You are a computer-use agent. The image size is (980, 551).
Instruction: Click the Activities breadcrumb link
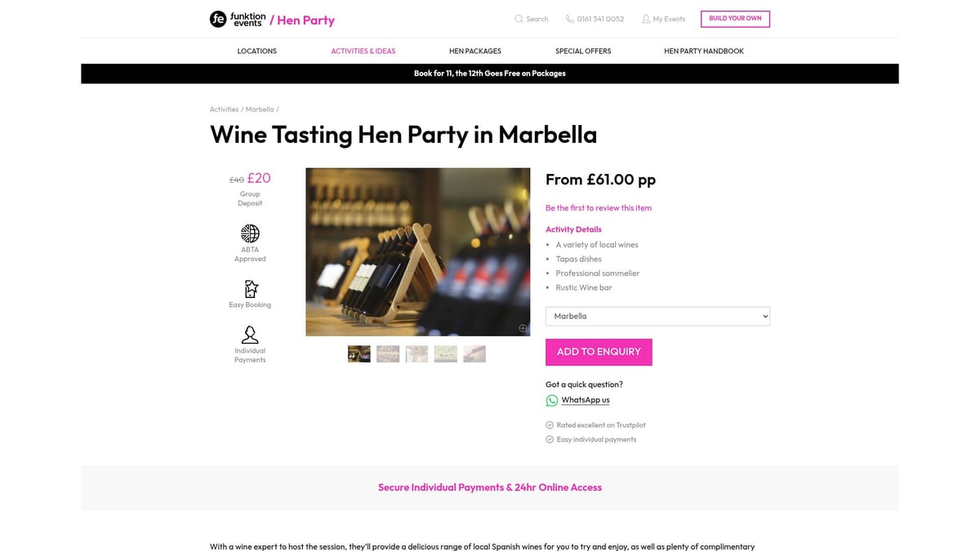coord(223,109)
